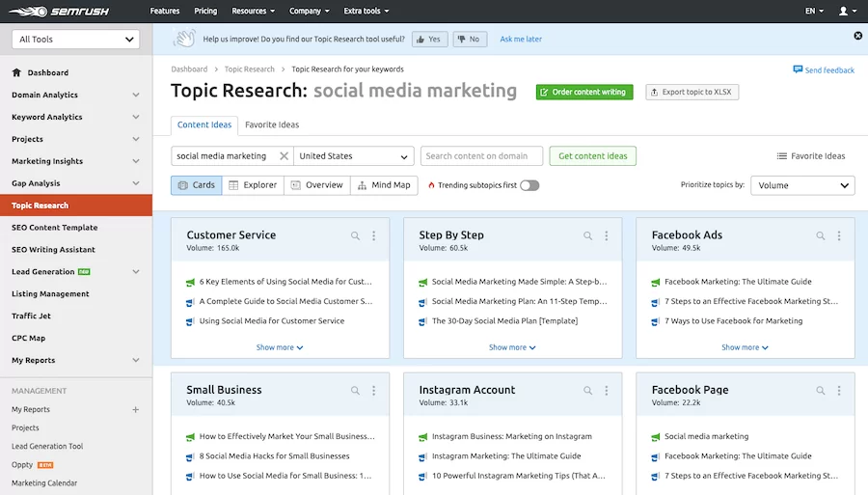The image size is (868, 495).
Task: Open the United States country dropdown
Action: click(354, 156)
